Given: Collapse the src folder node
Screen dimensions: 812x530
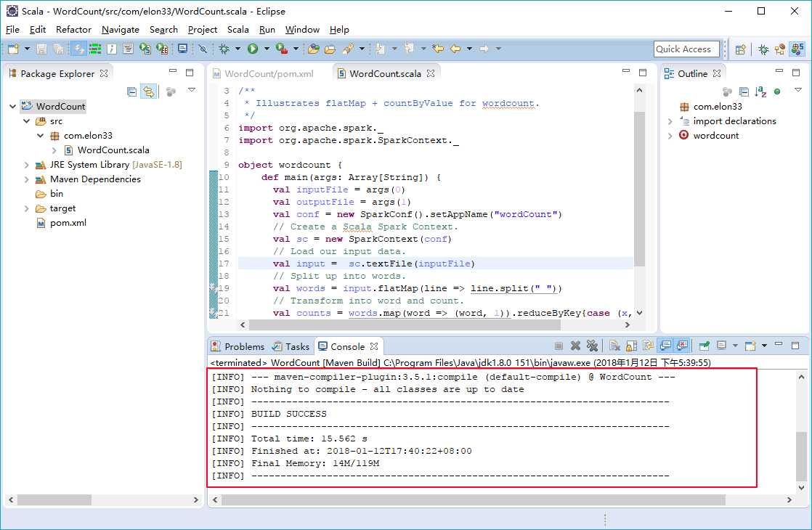Looking at the screenshot, I should [26, 121].
